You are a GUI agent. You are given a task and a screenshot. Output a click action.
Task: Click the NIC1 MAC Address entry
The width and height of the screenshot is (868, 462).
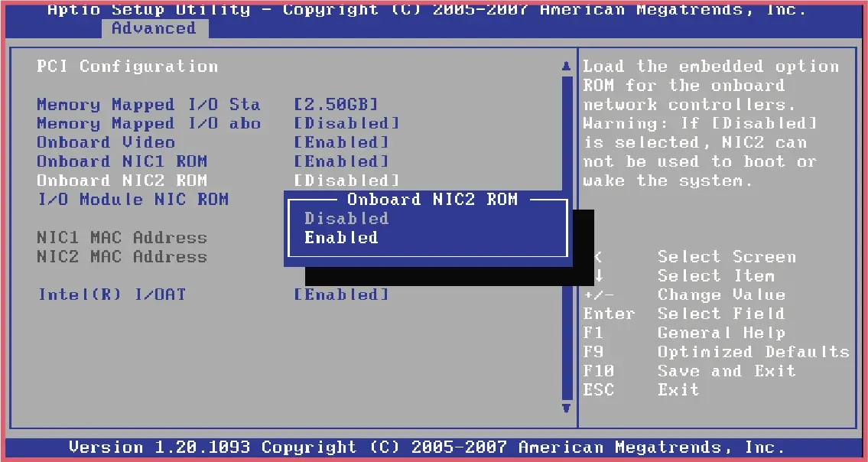[122, 237]
